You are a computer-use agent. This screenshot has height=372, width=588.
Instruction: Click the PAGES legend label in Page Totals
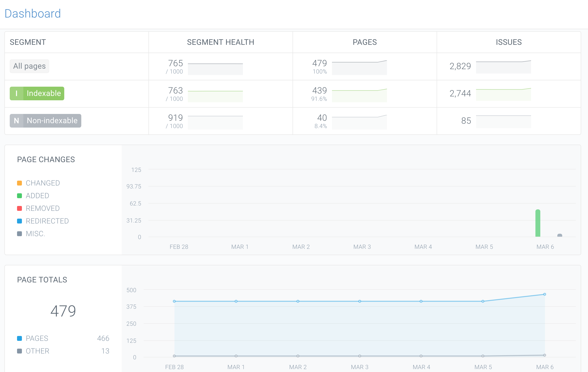pyautogui.click(x=37, y=339)
